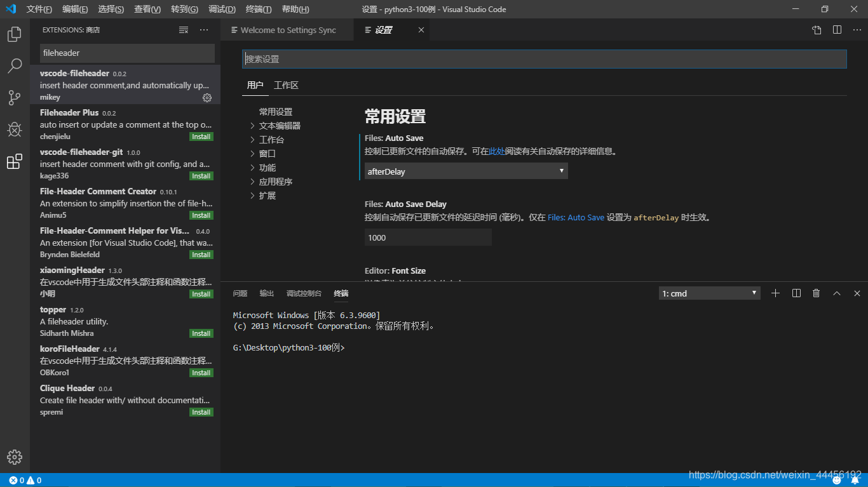Install the koroFileHeader extension
The image size is (868, 487).
(x=201, y=373)
